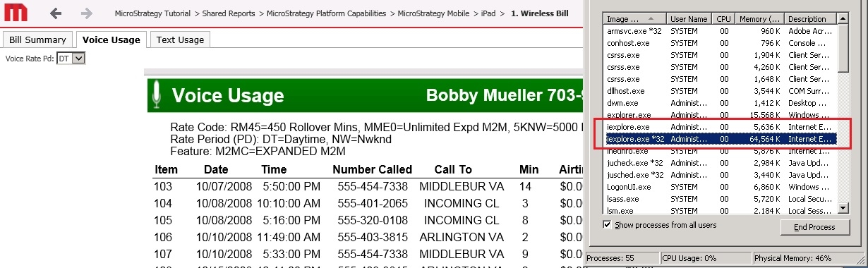Viewport: 868px width, 268px height.
Task: Sort processes by Description column
Action: 811,19
